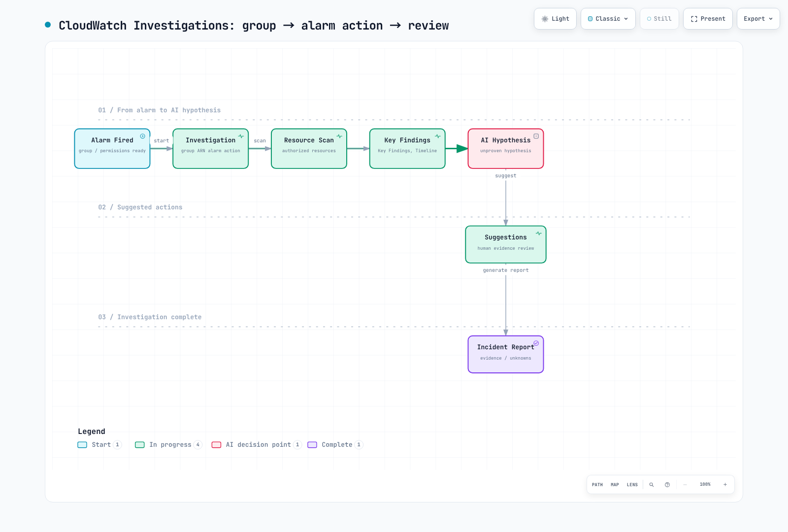Screen dimensions: 788x532
Task: Click the 'scan' edge label
Action: point(260,141)
